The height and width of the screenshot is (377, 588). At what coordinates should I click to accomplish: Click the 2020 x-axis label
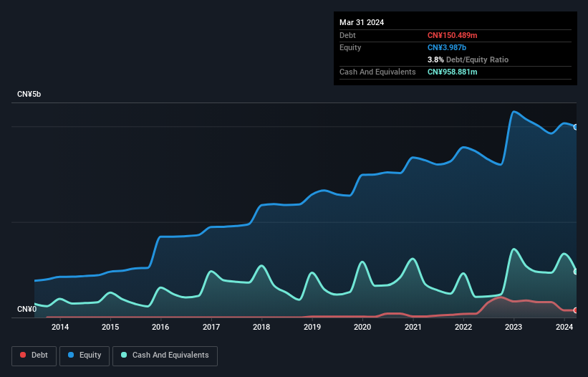pyautogui.click(x=362, y=327)
